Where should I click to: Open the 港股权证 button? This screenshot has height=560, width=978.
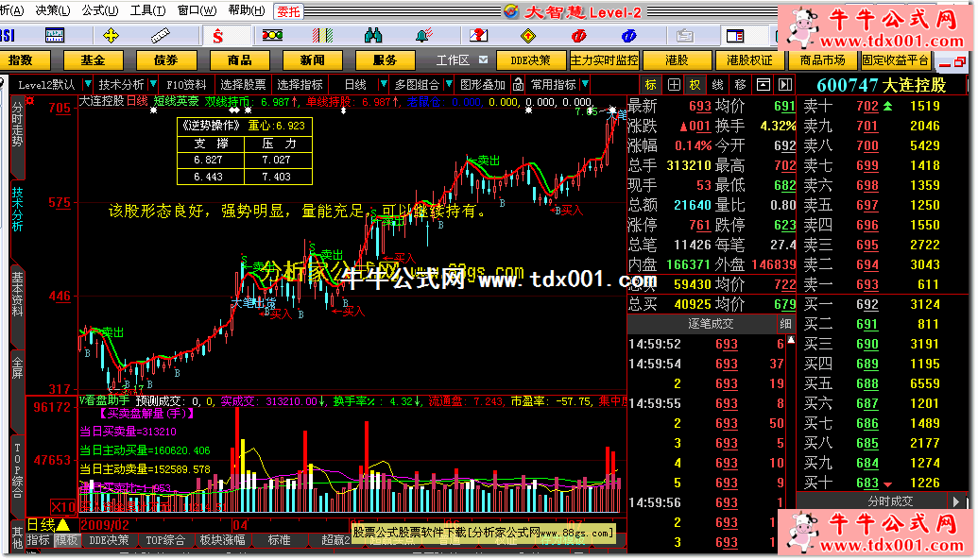(749, 59)
